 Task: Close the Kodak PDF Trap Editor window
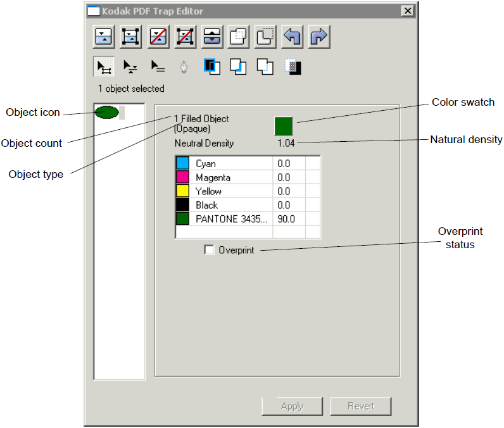(407, 11)
